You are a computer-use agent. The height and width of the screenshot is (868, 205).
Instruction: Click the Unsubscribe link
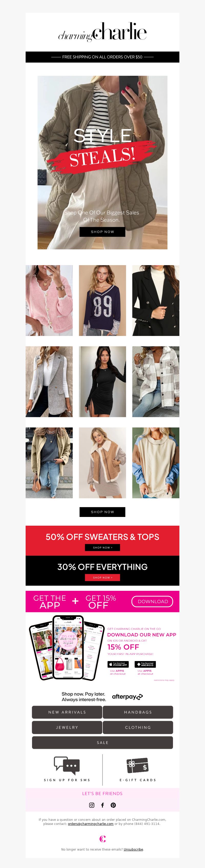tap(133, 849)
